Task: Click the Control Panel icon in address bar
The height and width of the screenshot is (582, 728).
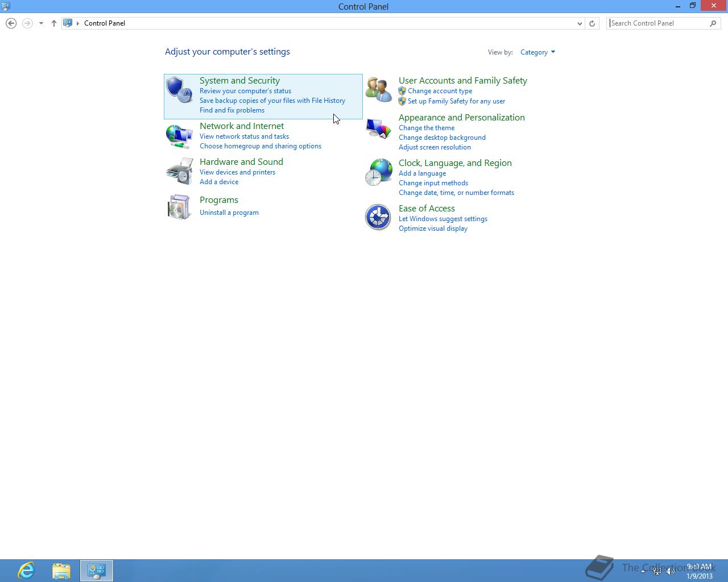Action: point(68,23)
